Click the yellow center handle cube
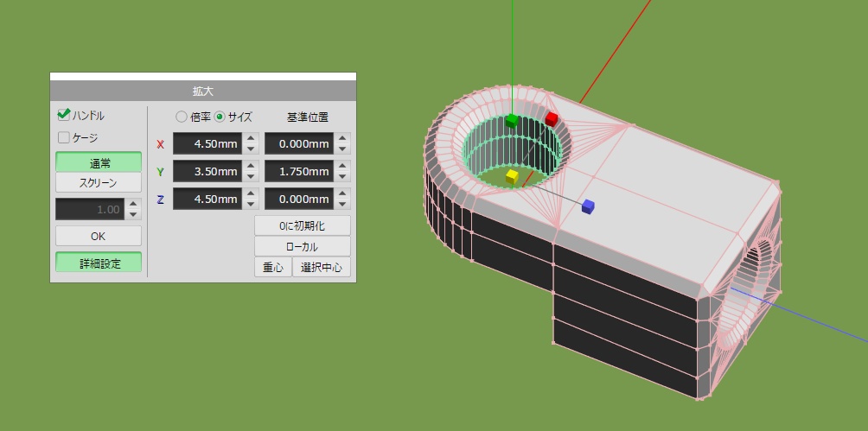Viewport: 868px width, 431px height. pyautogui.click(x=512, y=176)
